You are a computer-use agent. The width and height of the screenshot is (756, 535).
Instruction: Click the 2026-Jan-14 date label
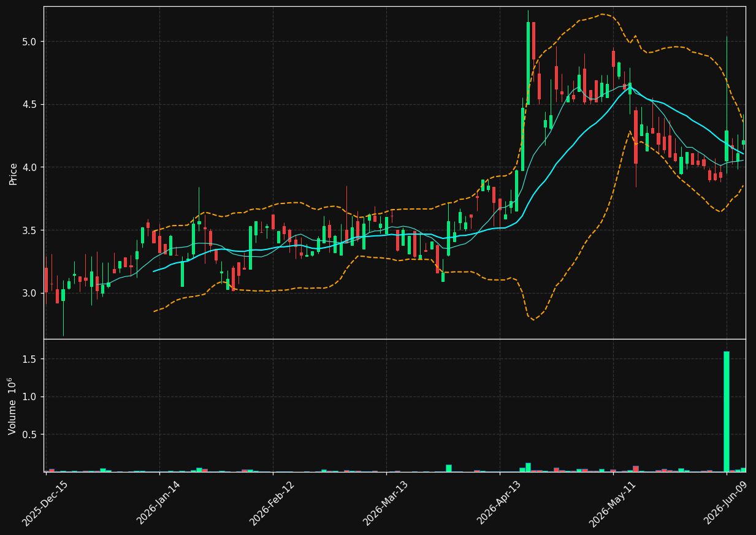pyautogui.click(x=158, y=504)
